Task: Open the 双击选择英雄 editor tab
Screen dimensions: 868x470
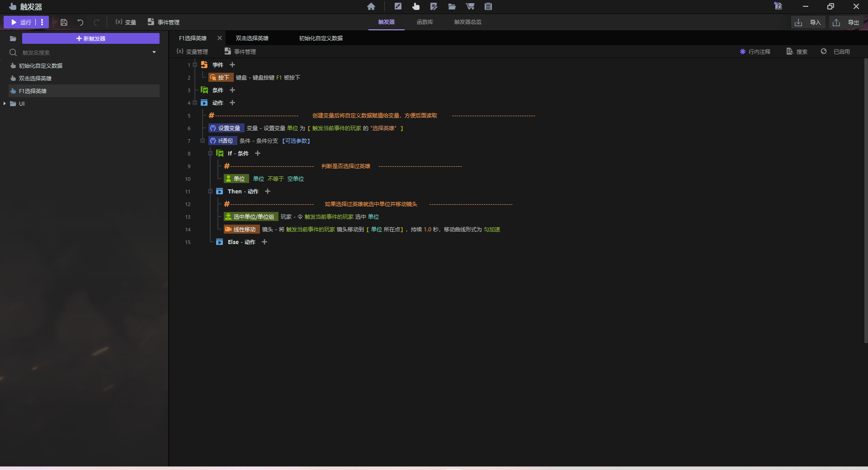Action: pos(252,38)
